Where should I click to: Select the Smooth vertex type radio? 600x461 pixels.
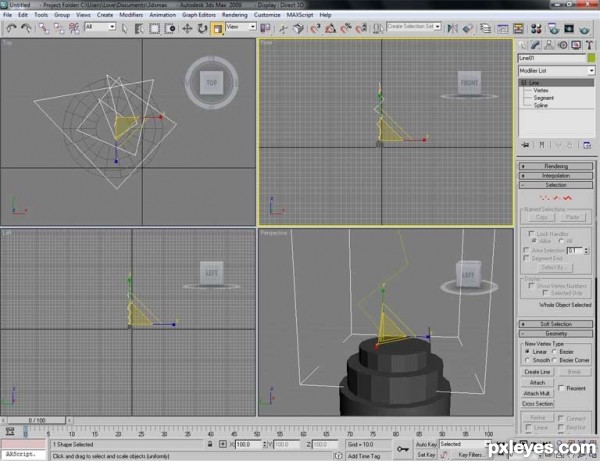(x=527, y=360)
